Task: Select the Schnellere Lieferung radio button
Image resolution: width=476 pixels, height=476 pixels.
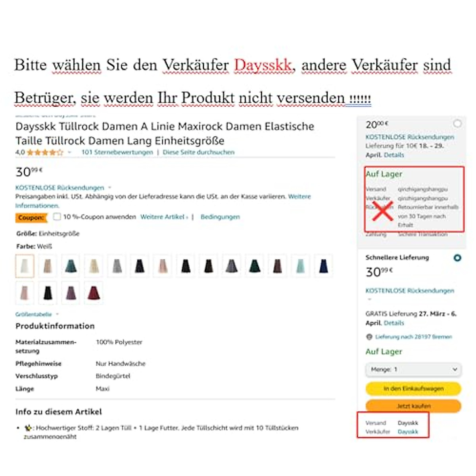Action: [x=457, y=258]
